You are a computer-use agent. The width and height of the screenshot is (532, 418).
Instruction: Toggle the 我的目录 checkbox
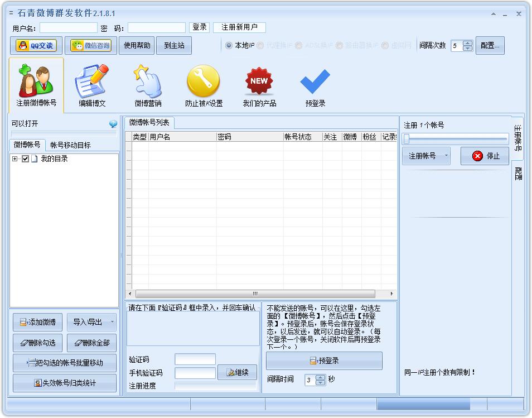pos(25,158)
